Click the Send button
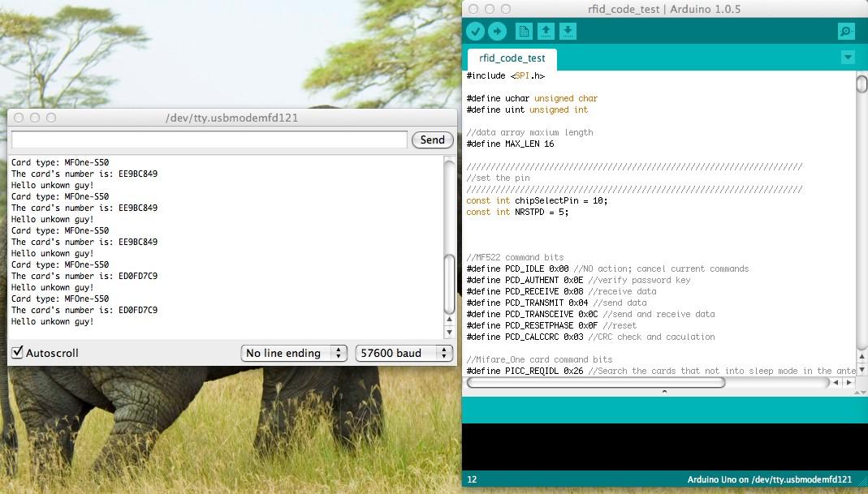The image size is (868, 494). click(x=432, y=140)
